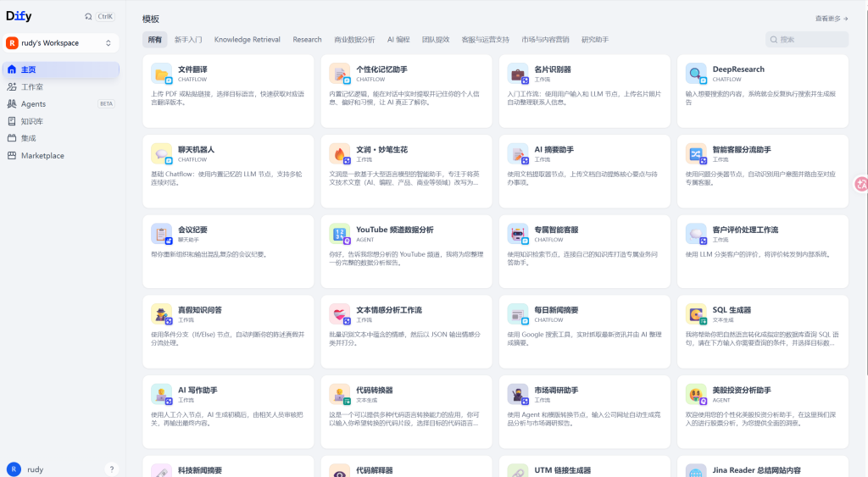Open the quick search Ctrl K shortcut
Image resolution: width=868 pixels, height=477 pixels.
[x=100, y=17]
